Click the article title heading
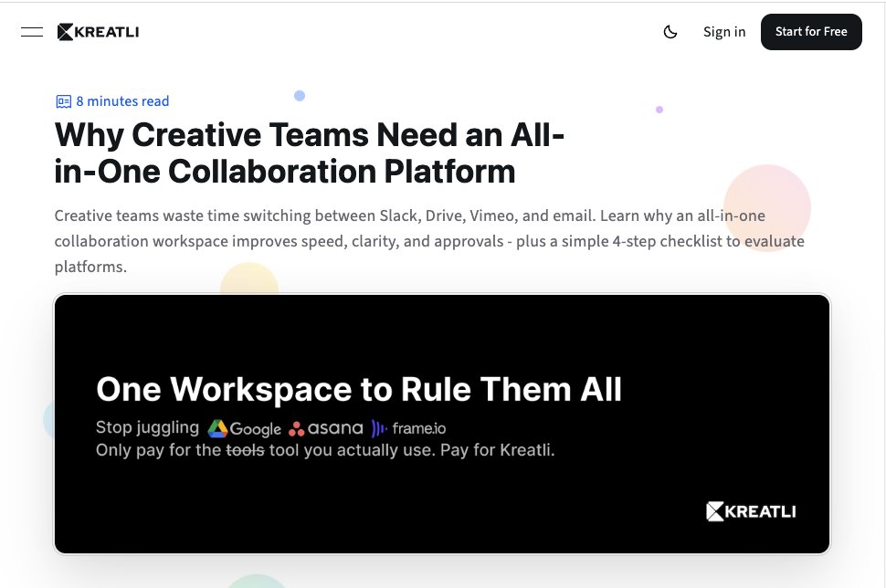 (x=309, y=153)
